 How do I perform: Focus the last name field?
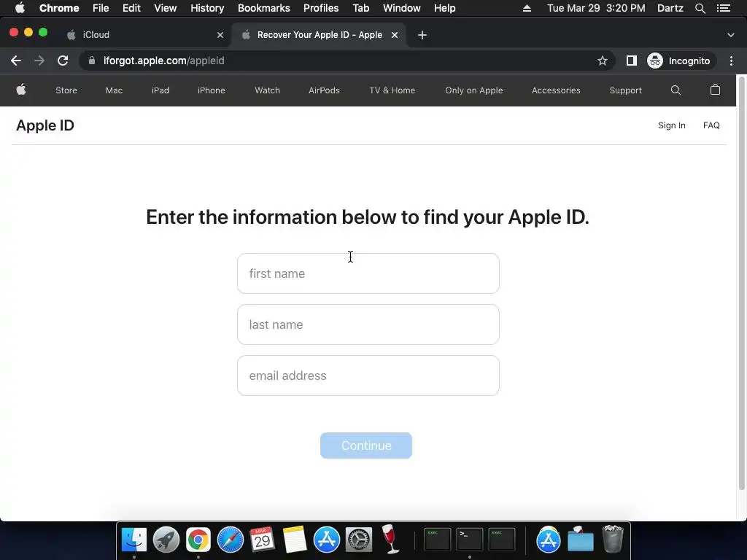(368, 324)
